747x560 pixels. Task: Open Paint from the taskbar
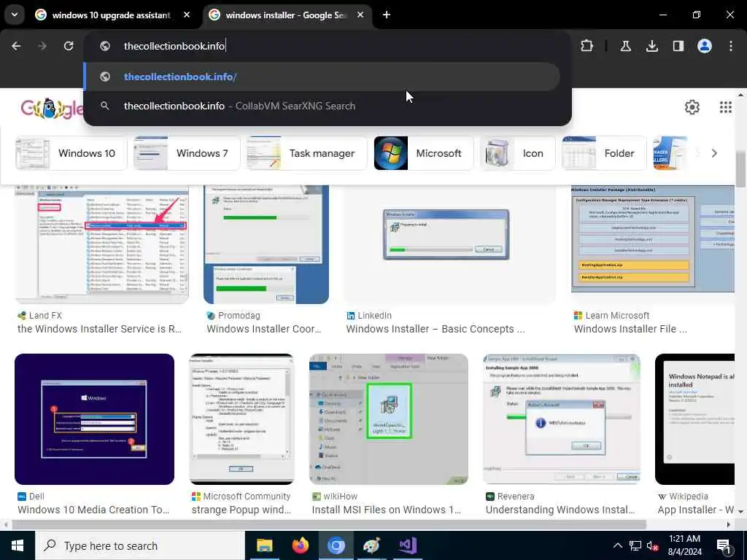371,545
